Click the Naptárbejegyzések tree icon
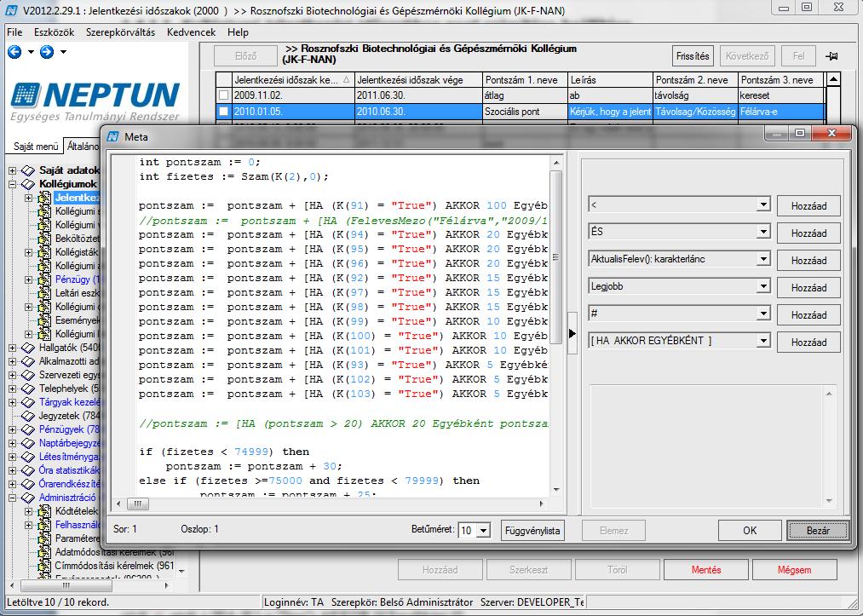Screen dimensions: 863x616 click(x=28, y=443)
